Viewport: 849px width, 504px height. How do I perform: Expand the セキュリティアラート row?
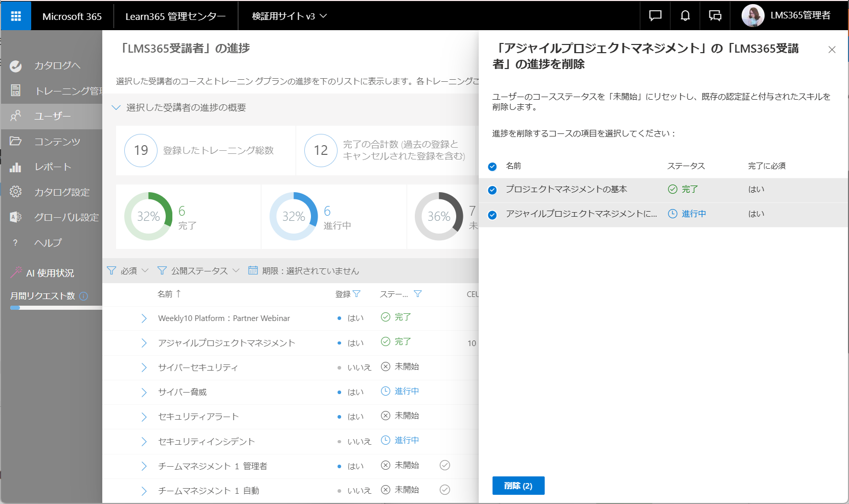(x=144, y=417)
